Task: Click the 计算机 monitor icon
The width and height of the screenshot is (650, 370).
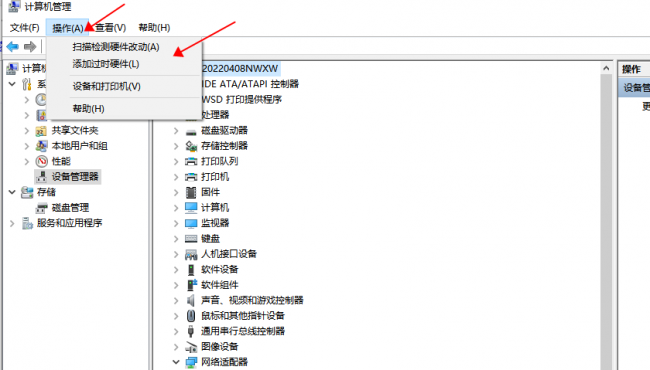Action: 191,208
